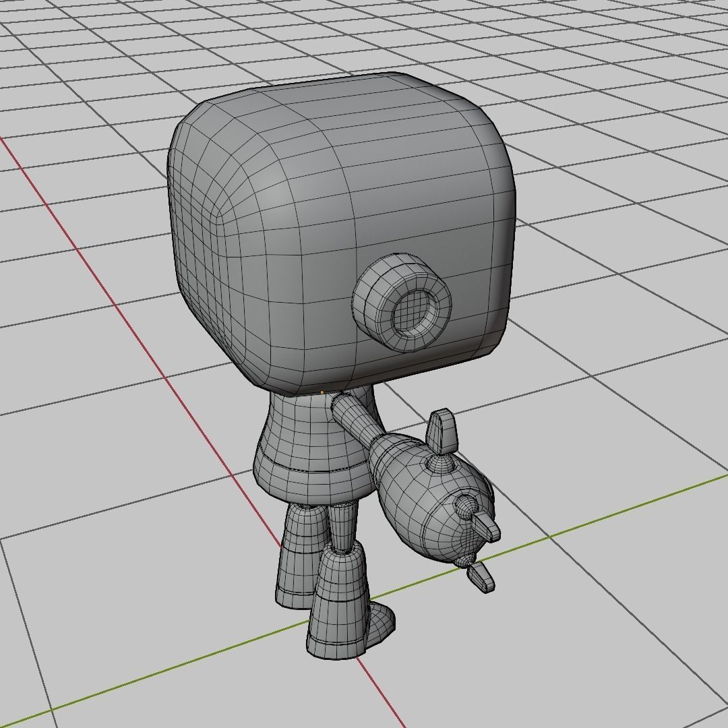Screen dimensions: 728x728
Task: Click the thin upper arm cylinder
Action: (x=357, y=419)
